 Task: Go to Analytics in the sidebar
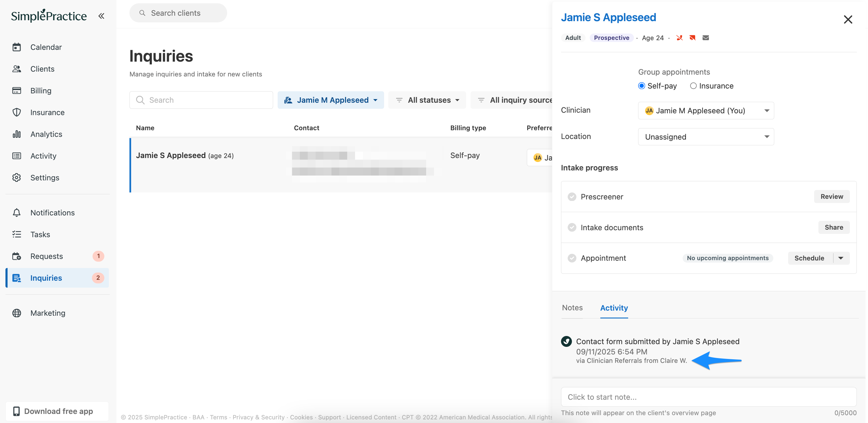[46, 134]
